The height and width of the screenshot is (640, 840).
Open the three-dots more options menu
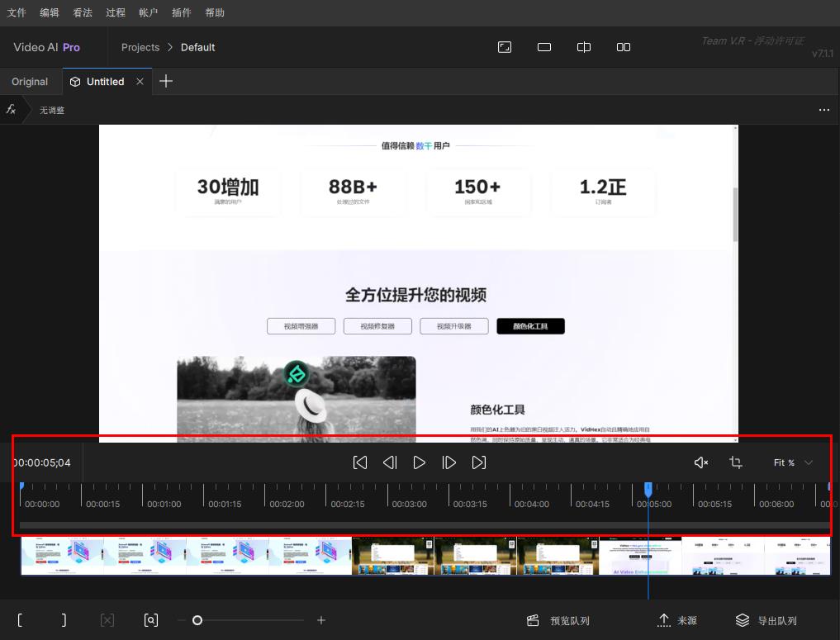(x=823, y=110)
